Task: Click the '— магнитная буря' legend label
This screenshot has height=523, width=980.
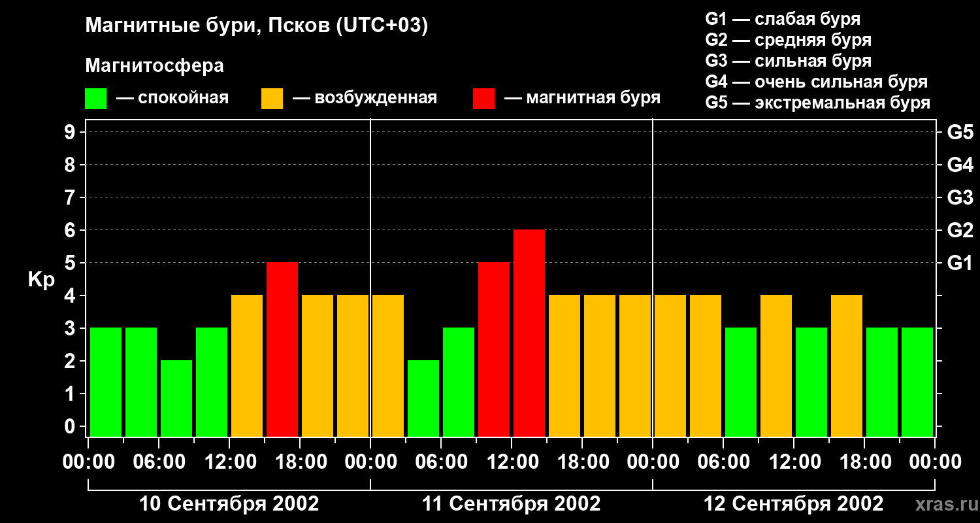Action: pos(583,98)
